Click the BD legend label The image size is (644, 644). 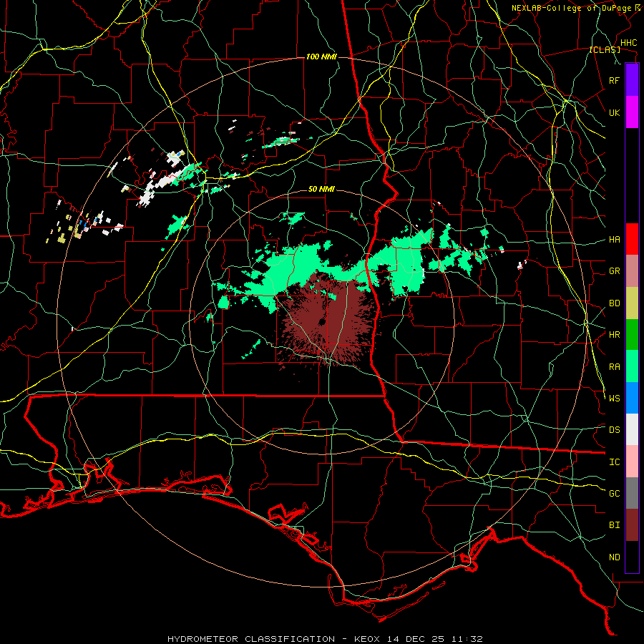pos(614,303)
